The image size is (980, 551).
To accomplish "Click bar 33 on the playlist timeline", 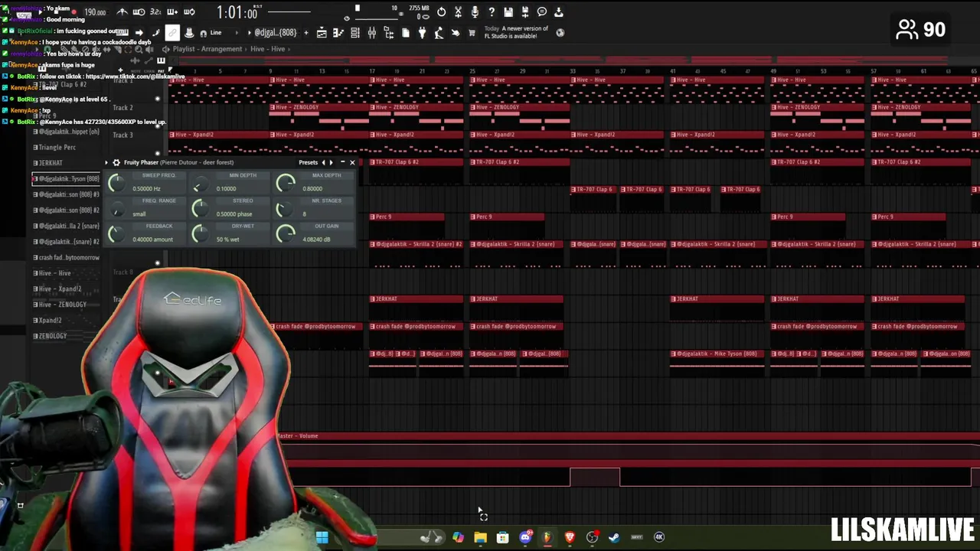I will [573, 71].
